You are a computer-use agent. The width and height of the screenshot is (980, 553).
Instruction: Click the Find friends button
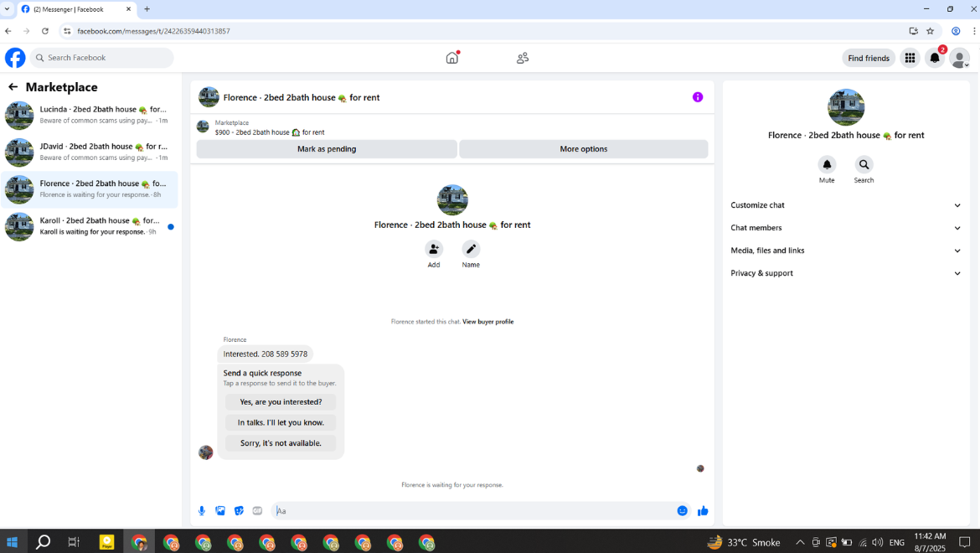click(x=868, y=58)
